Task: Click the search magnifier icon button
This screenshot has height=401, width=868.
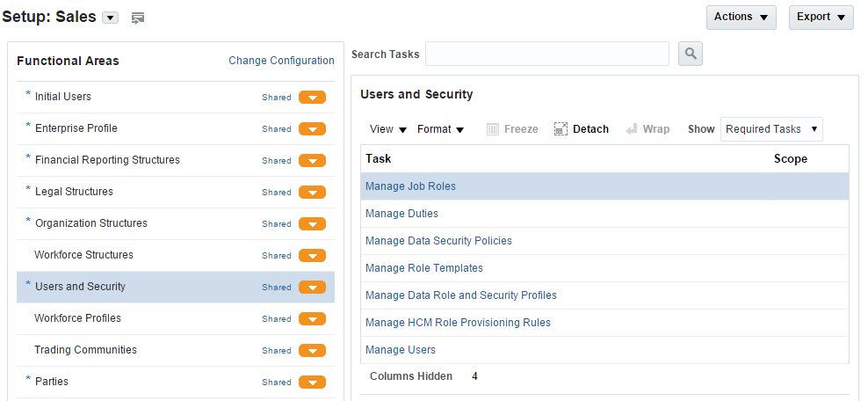Action: coord(691,54)
